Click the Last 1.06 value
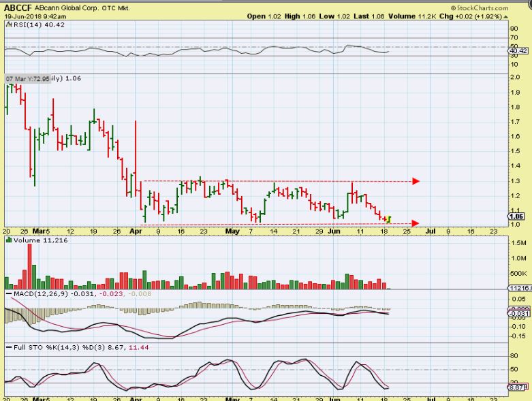This screenshot has width=532, height=401. tap(369, 16)
